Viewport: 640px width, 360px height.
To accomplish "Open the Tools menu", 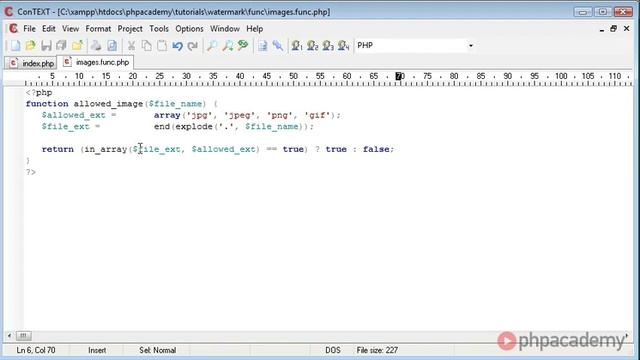I will [159, 29].
